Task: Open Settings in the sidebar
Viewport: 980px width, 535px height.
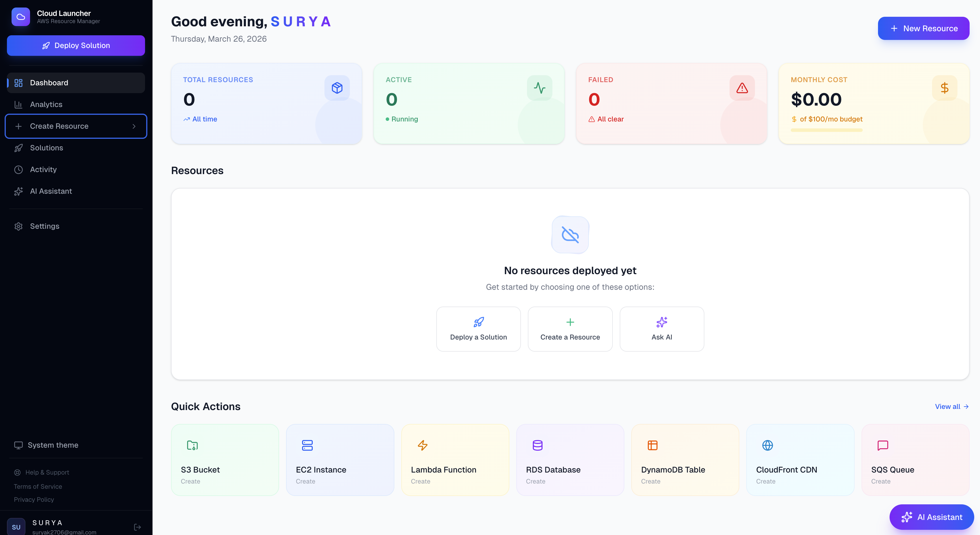Action: [x=44, y=226]
